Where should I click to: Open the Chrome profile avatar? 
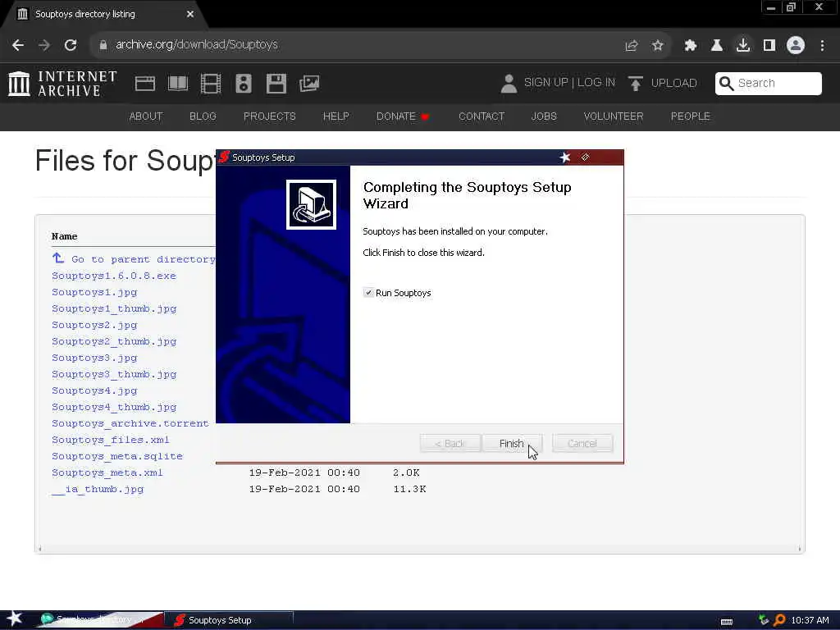pos(796,45)
